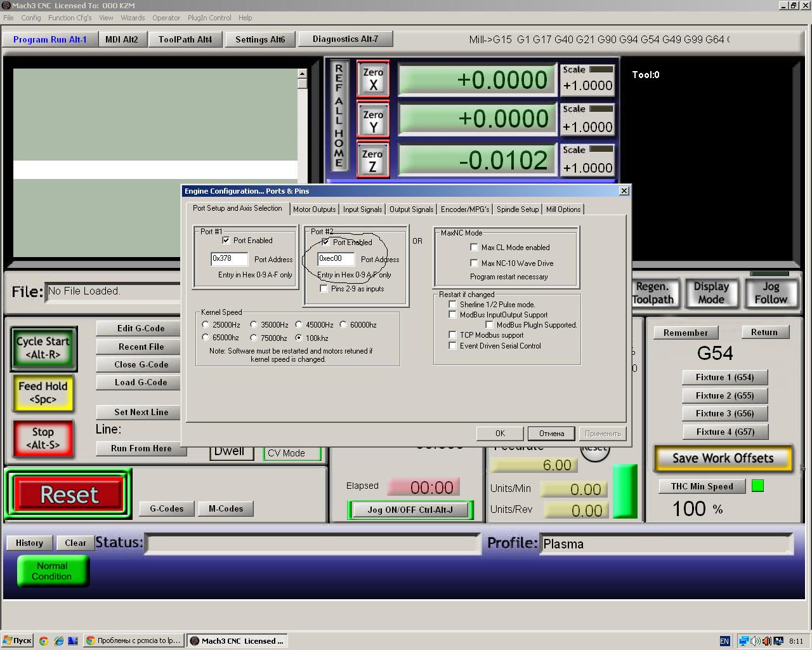Check ModBus PlugIn Supported
This screenshot has width=812, height=650.
click(489, 325)
